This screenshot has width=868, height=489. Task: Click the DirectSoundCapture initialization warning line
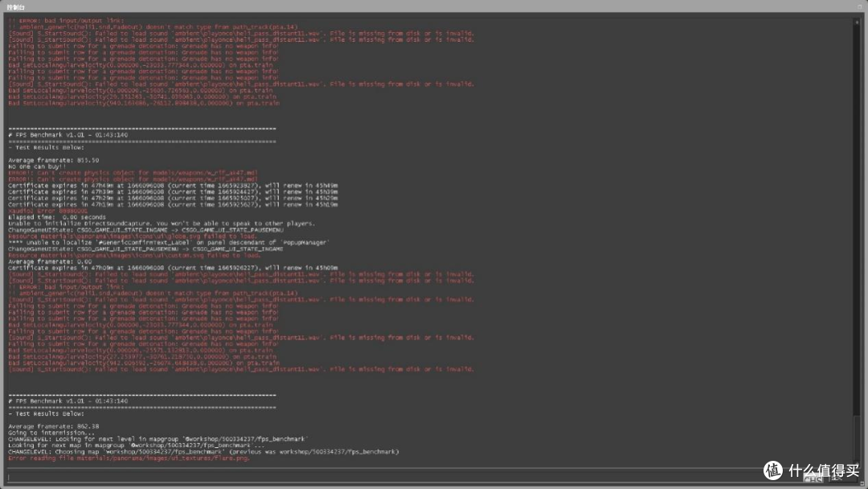(x=162, y=224)
